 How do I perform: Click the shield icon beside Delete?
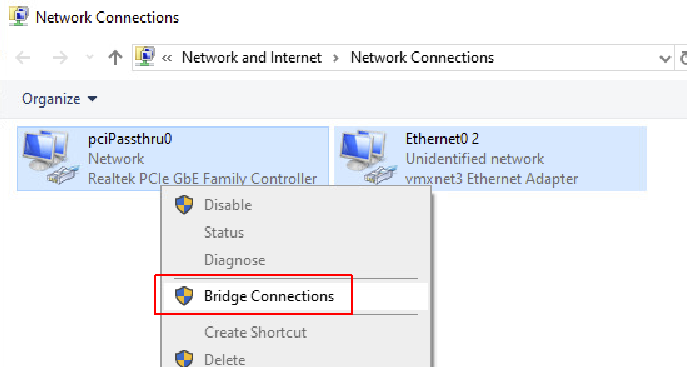184,359
